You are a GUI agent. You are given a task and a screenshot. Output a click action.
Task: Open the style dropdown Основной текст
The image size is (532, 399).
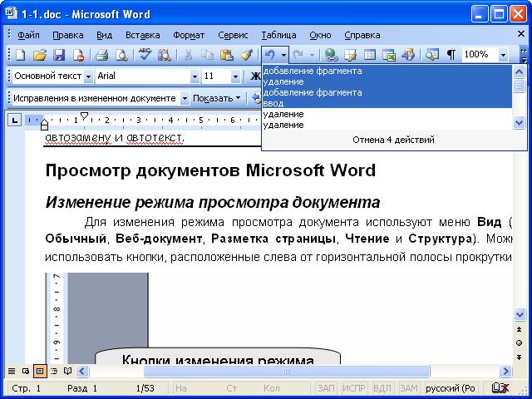tap(88, 76)
